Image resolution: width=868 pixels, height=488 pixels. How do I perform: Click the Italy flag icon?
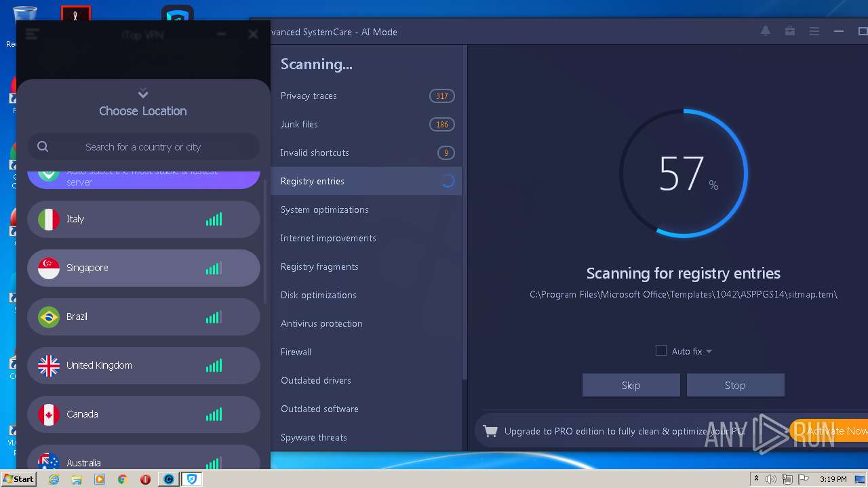pos(49,219)
